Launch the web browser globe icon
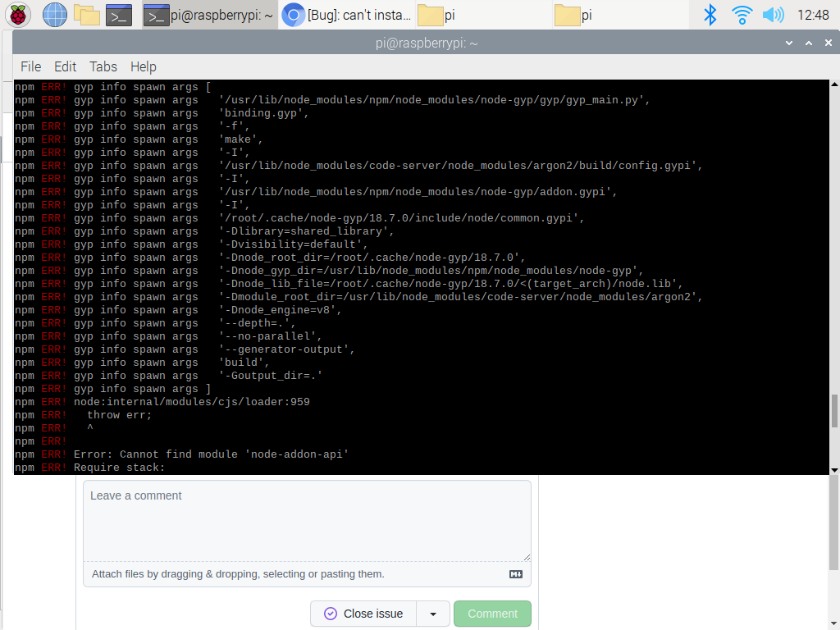 point(55,15)
